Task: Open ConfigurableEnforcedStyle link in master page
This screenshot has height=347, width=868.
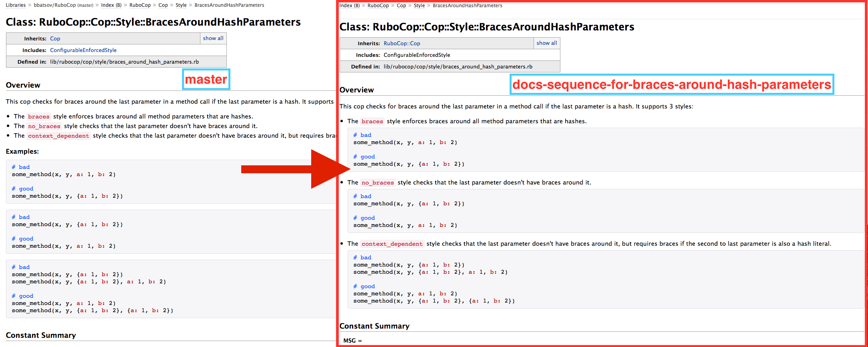Action: 83,50
